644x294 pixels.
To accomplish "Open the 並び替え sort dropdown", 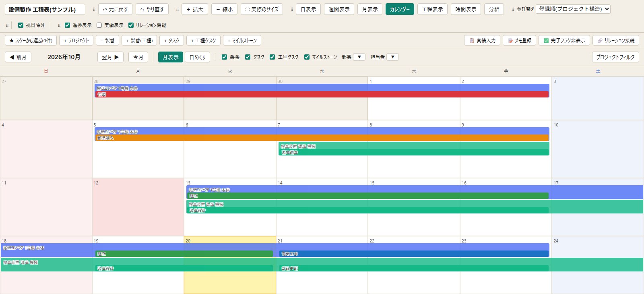I will pos(573,9).
